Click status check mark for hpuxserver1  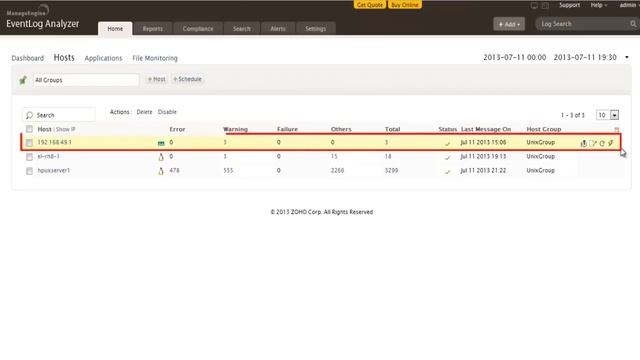447,171
